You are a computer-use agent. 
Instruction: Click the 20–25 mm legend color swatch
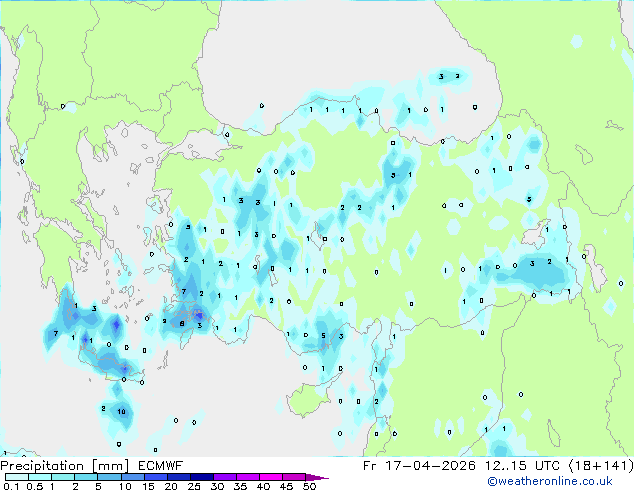click(178, 477)
